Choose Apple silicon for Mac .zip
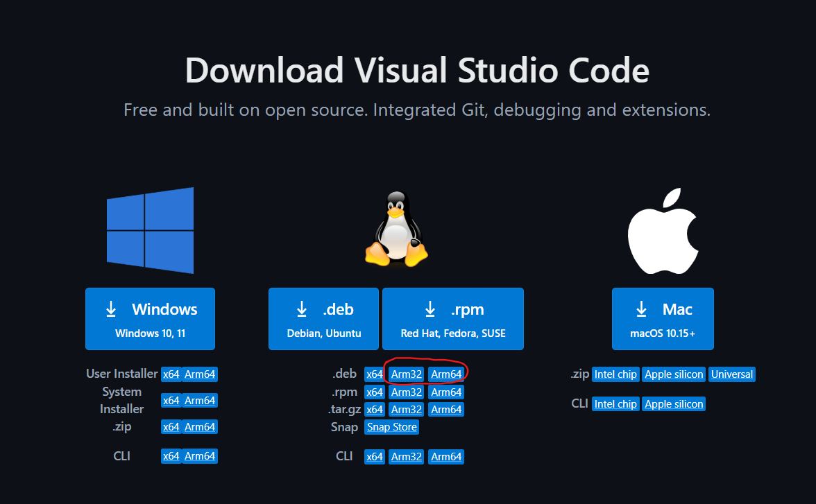Screen dimensions: 816x504 tap(674, 374)
